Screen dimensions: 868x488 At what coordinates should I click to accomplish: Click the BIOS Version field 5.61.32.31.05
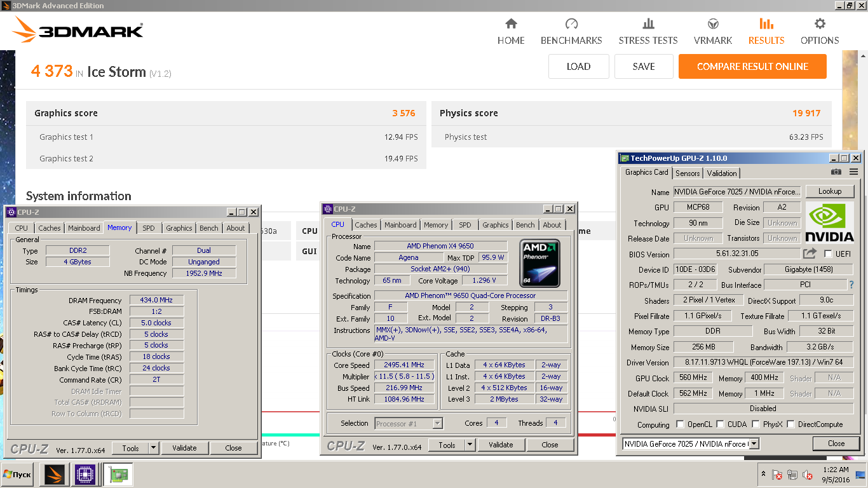click(737, 254)
